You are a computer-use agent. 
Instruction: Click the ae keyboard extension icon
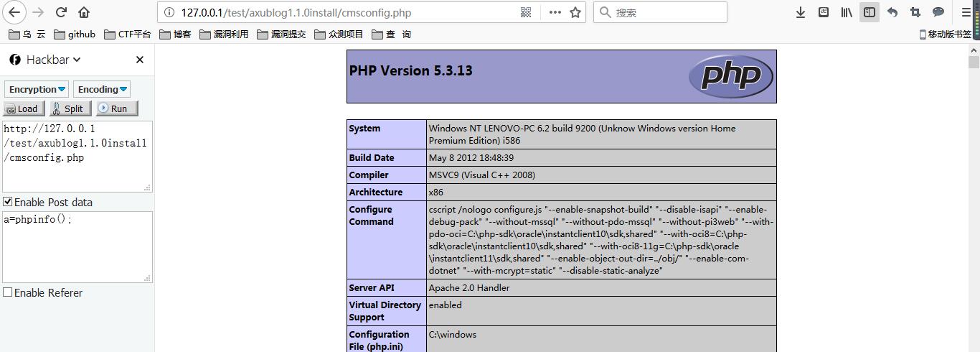tap(824, 12)
